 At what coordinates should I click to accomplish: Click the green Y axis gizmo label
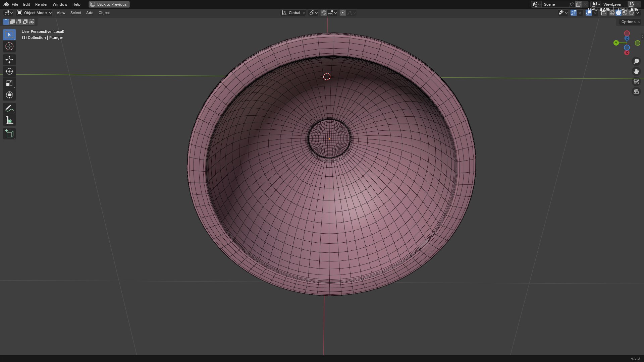point(616,43)
